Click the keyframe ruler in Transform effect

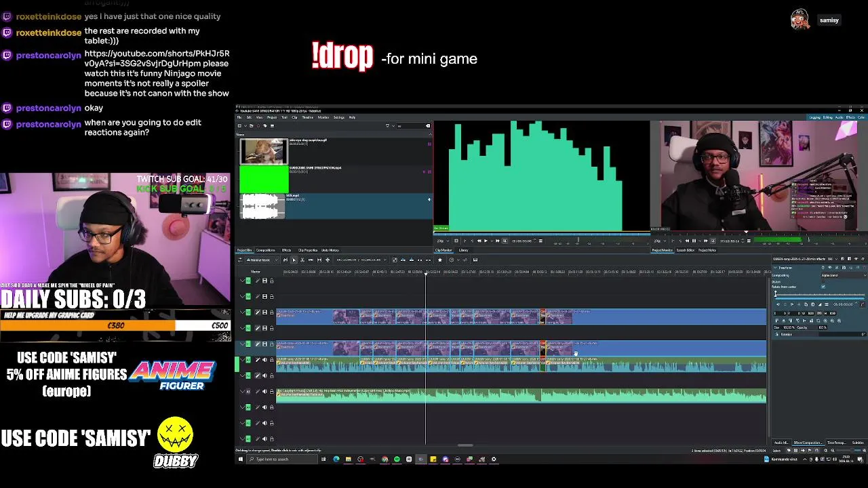tap(820, 295)
